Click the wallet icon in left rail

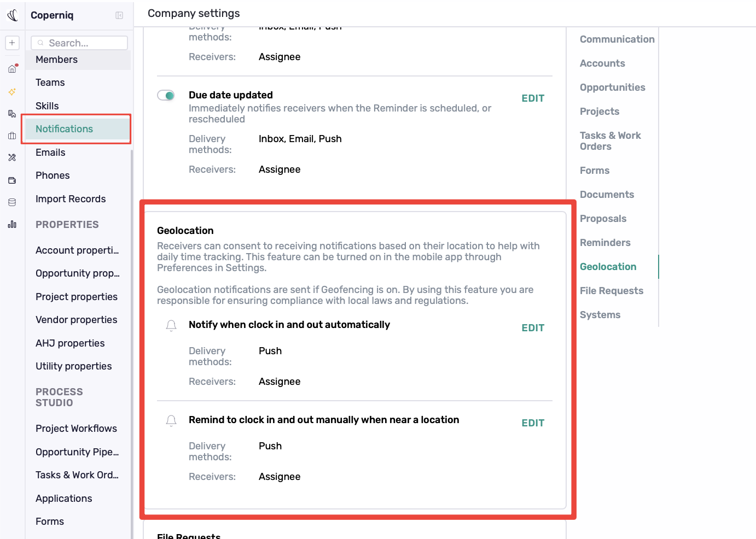pos(12,180)
